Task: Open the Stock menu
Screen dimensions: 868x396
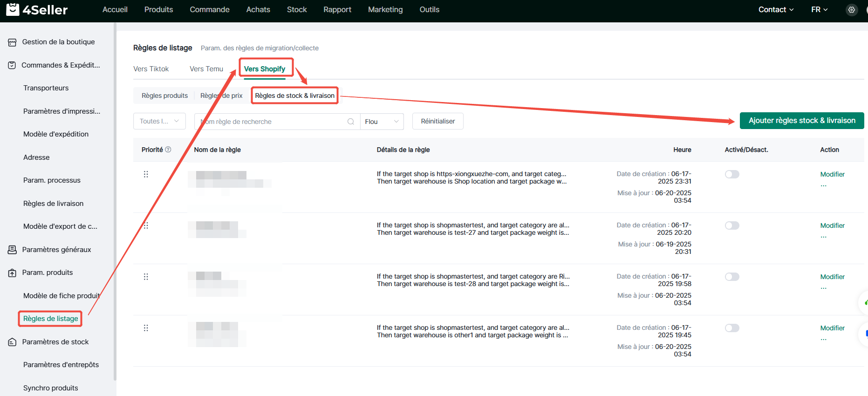Action: pyautogui.click(x=297, y=9)
